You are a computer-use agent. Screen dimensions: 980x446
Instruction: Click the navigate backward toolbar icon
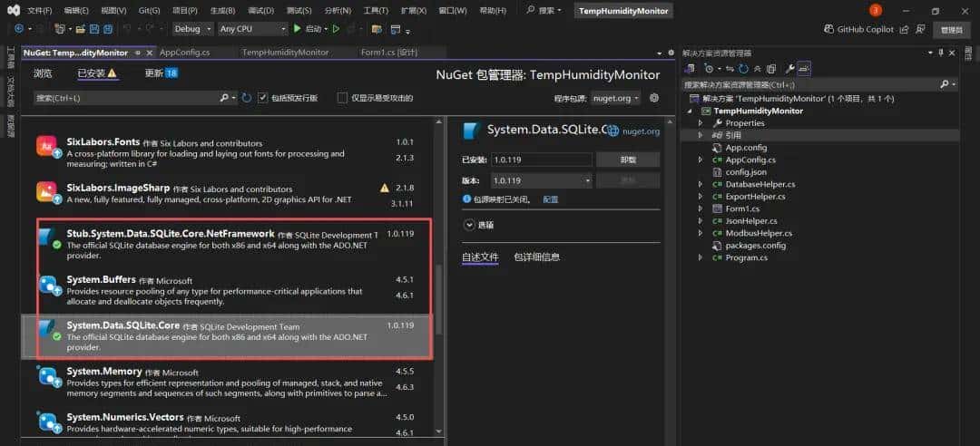point(19,29)
